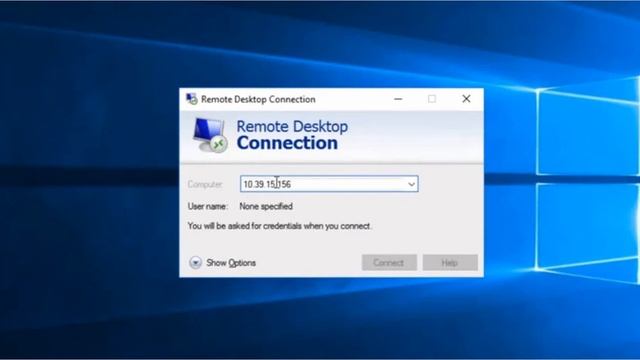The image size is (640, 360).
Task: Click the 'None specified' user name text
Action: [x=266, y=207]
